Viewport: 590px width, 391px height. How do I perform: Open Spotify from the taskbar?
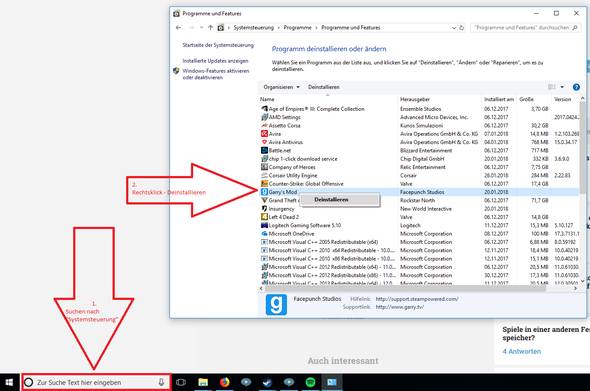(310, 382)
